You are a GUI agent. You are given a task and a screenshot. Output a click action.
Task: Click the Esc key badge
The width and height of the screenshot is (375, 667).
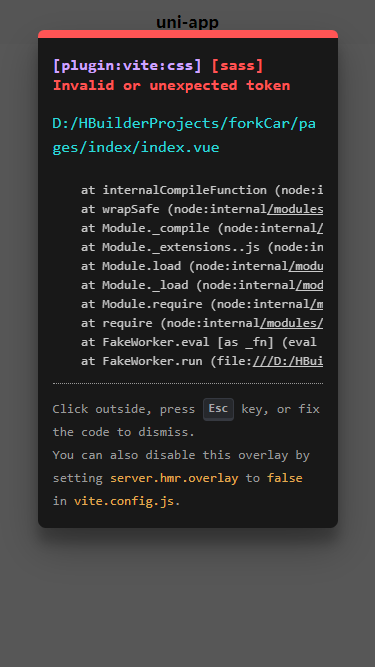[x=218, y=409]
